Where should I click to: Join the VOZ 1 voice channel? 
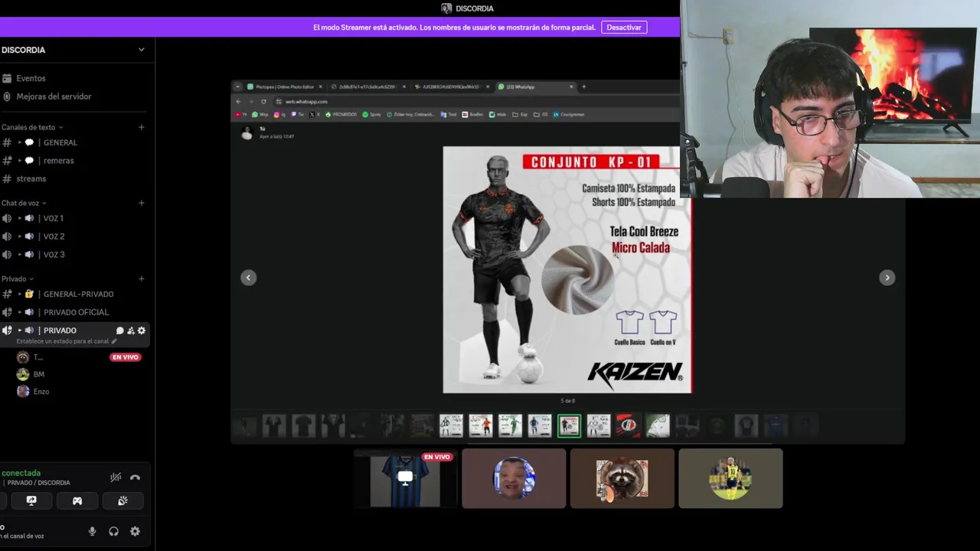54,218
